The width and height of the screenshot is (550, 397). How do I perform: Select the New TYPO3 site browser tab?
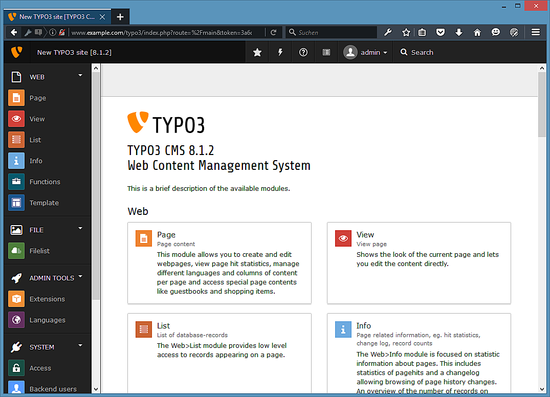tap(56, 17)
